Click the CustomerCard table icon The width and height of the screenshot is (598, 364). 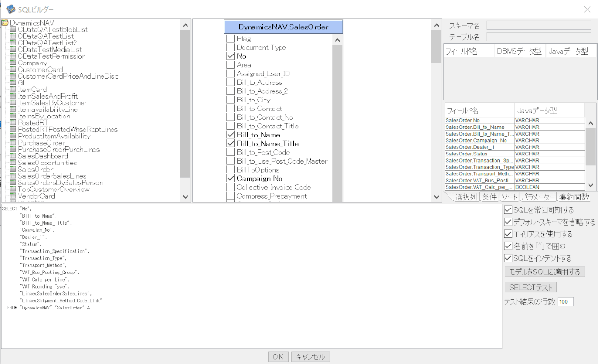(x=13, y=69)
